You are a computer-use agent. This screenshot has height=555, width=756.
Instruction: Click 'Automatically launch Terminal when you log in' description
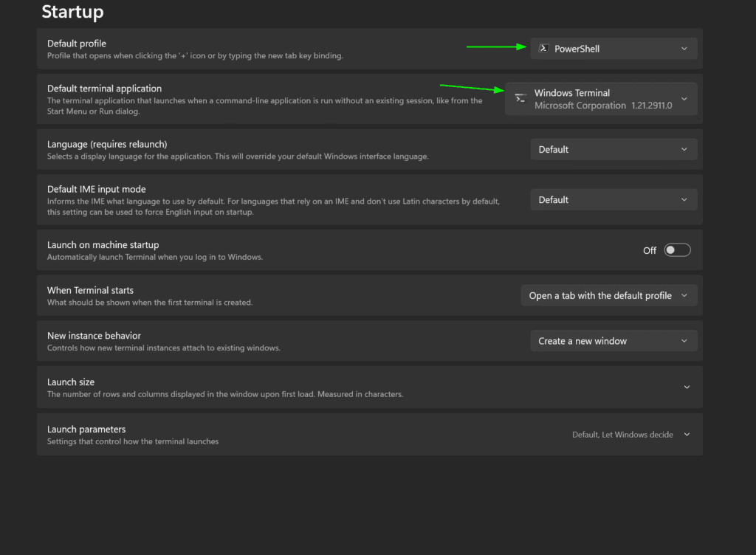155,257
